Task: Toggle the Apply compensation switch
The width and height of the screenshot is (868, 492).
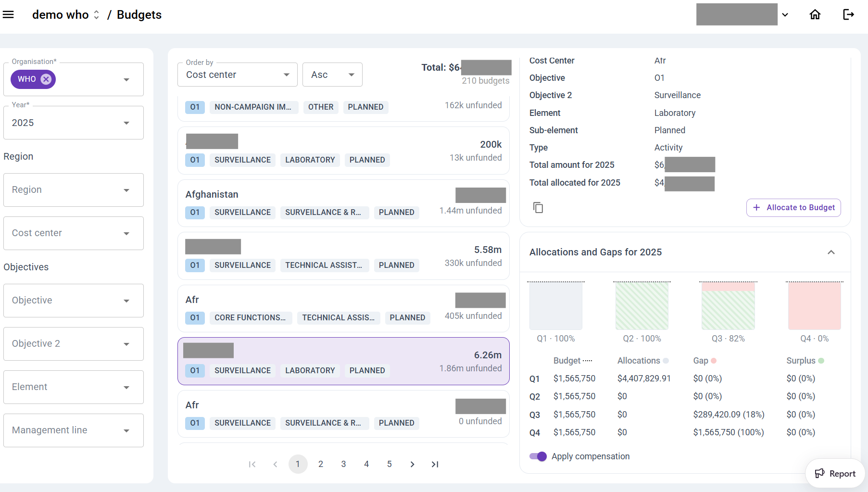Action: coord(538,456)
